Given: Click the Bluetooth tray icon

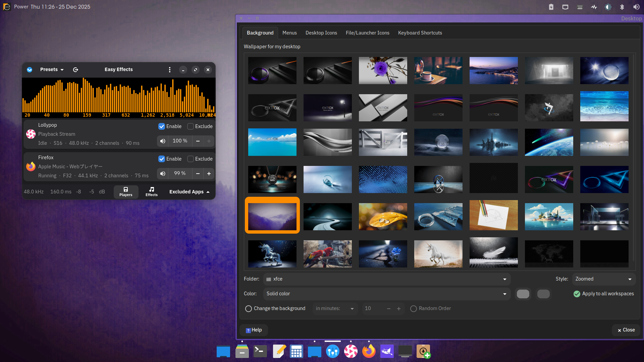Looking at the screenshot, I should click(622, 7).
